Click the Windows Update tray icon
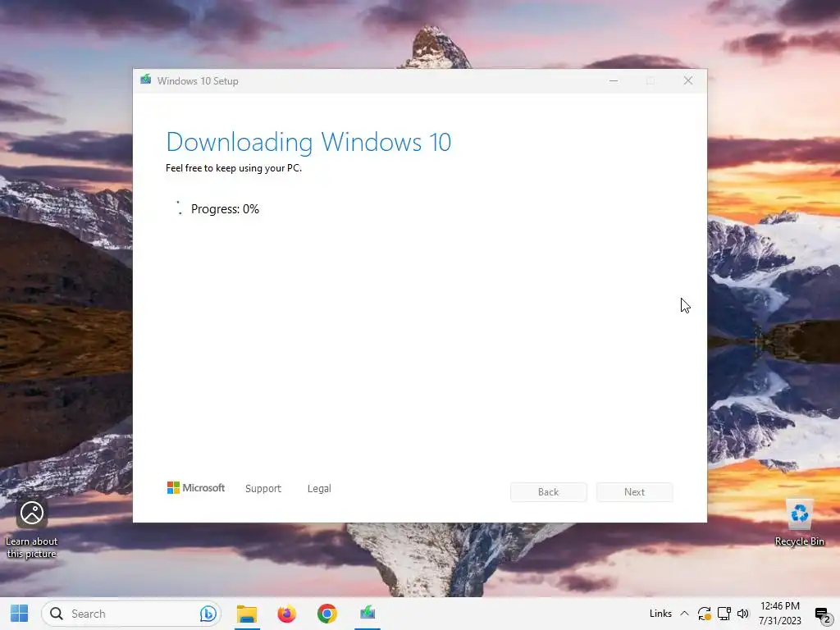Viewport: 840px width, 630px height. pyautogui.click(x=705, y=614)
